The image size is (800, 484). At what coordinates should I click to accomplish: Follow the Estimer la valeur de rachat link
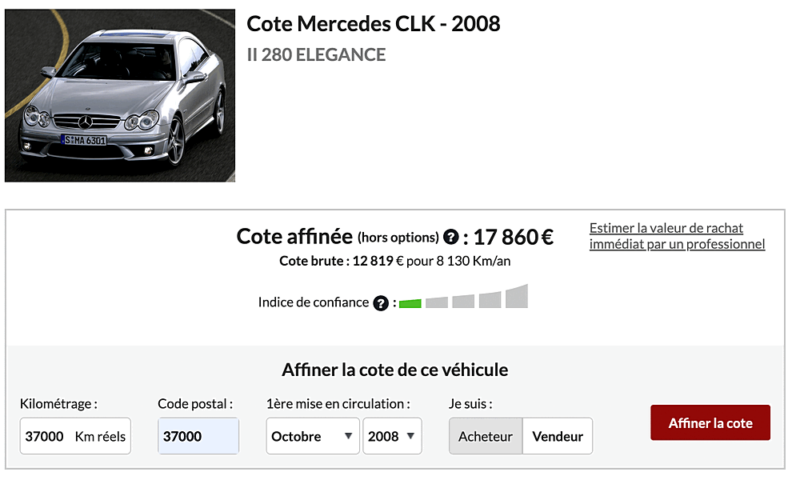click(676, 236)
